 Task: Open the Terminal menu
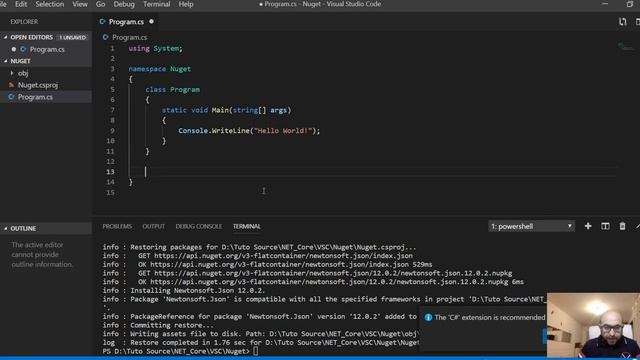coord(156,4)
